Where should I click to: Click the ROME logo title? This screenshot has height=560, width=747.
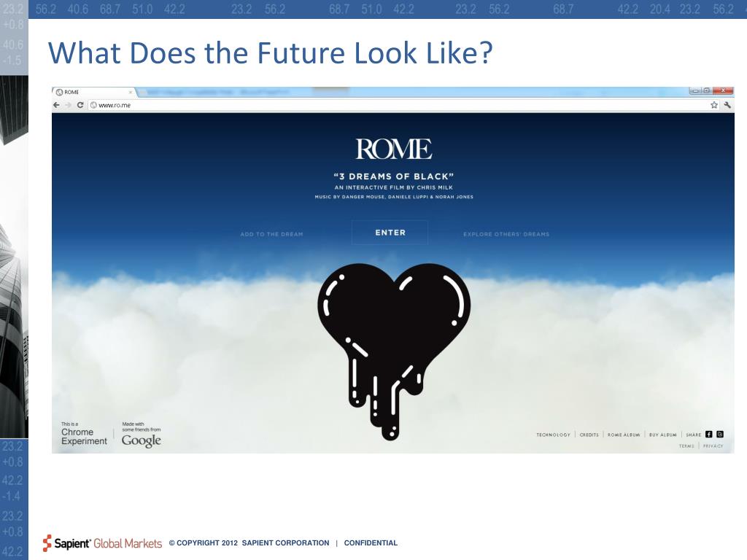click(393, 149)
